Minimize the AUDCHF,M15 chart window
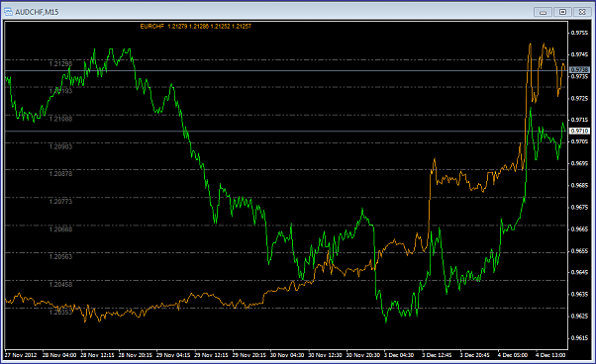 [x=543, y=12]
